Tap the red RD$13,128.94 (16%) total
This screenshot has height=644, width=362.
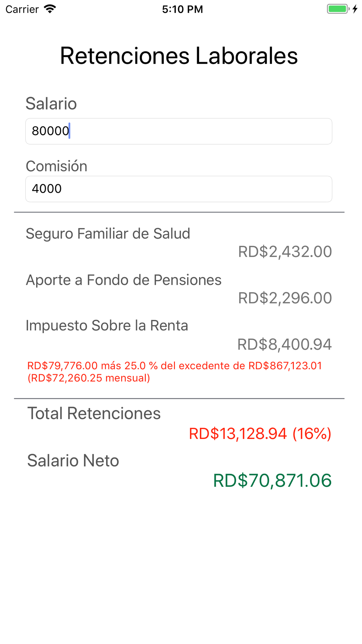(x=260, y=434)
